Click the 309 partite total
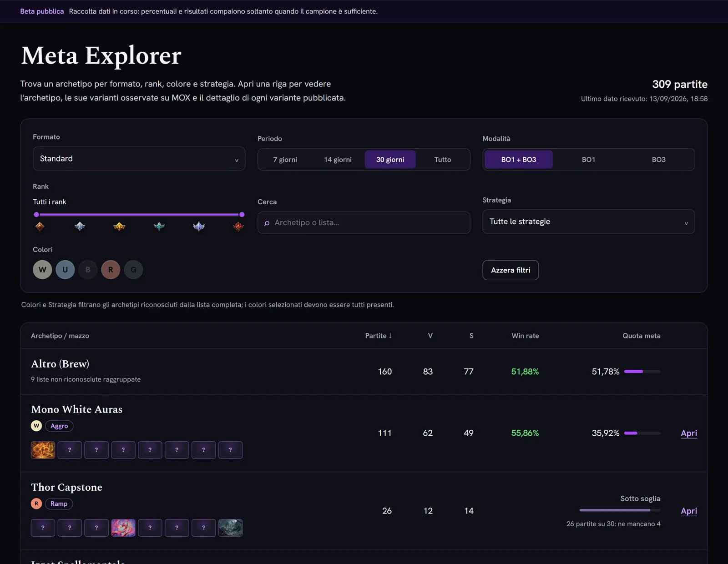728x564 pixels. 680,84
